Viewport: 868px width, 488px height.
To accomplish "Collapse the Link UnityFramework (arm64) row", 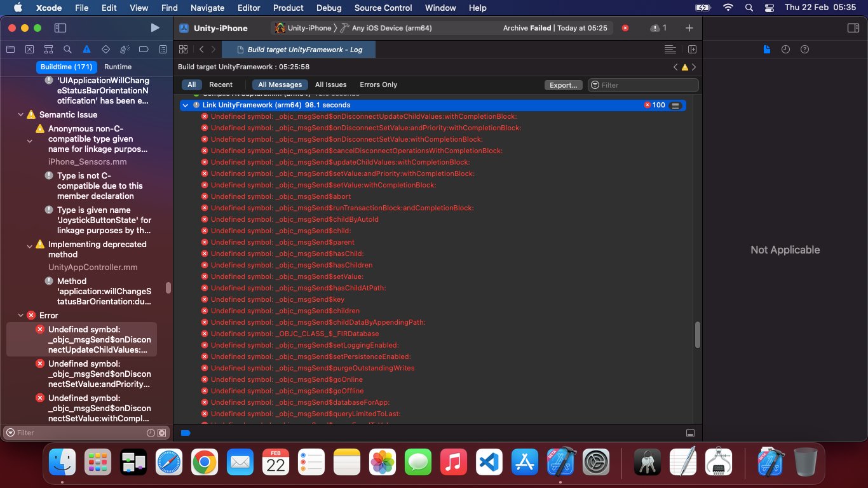I will (x=185, y=105).
